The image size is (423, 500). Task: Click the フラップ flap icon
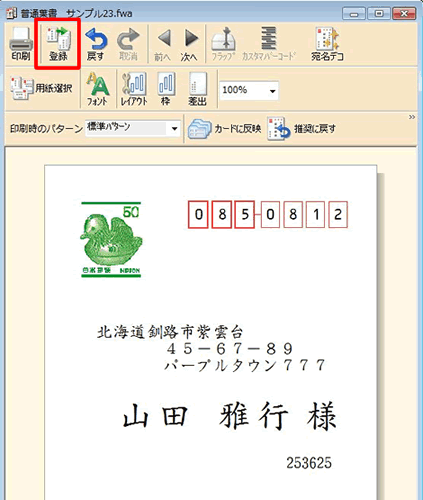click(224, 44)
